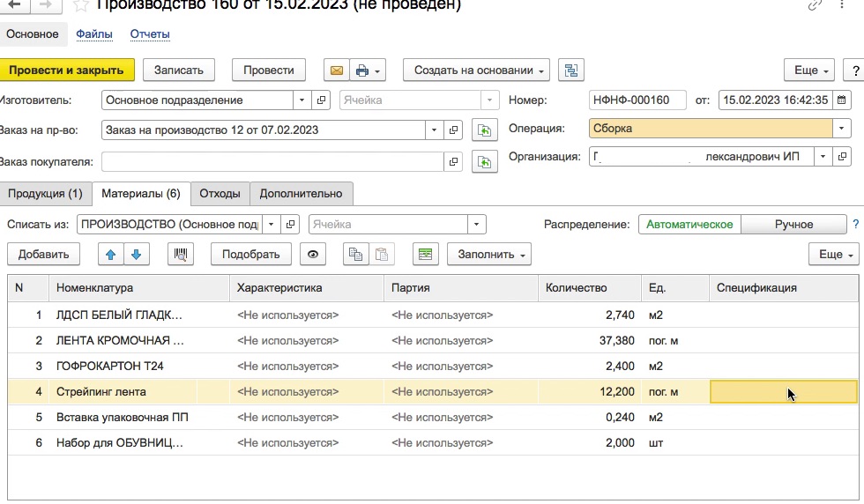Switch distribution to Автоматическое
Image resolution: width=864 pixels, height=504 pixels.
689,224
